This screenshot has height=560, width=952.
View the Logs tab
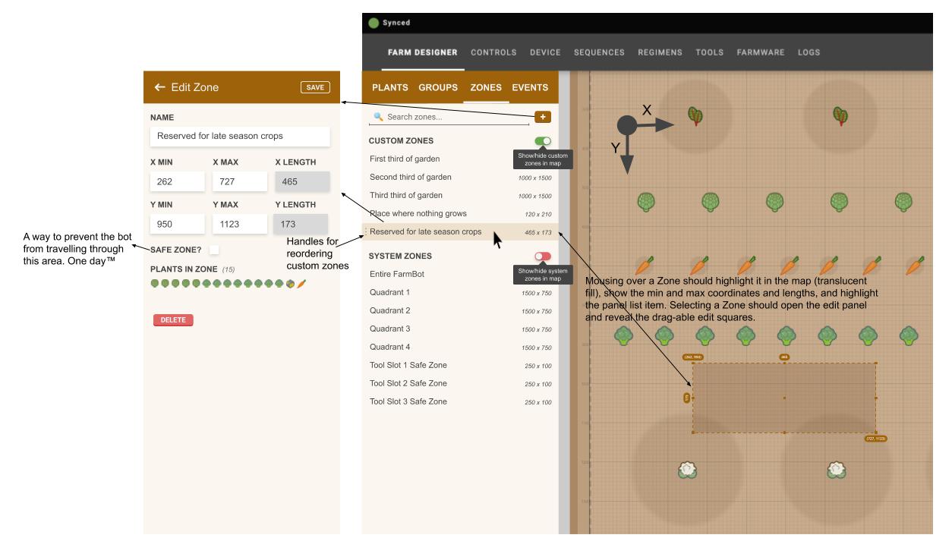(x=809, y=52)
